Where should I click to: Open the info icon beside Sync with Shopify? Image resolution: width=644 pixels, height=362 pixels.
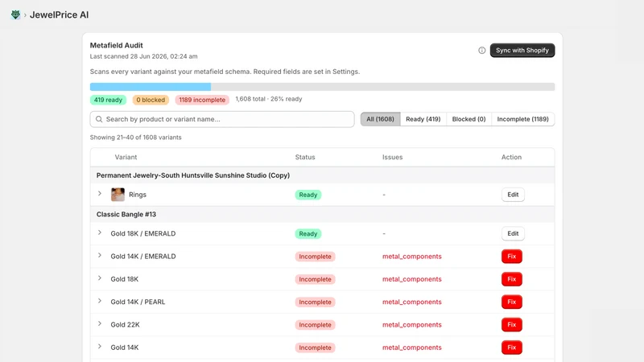pyautogui.click(x=481, y=51)
